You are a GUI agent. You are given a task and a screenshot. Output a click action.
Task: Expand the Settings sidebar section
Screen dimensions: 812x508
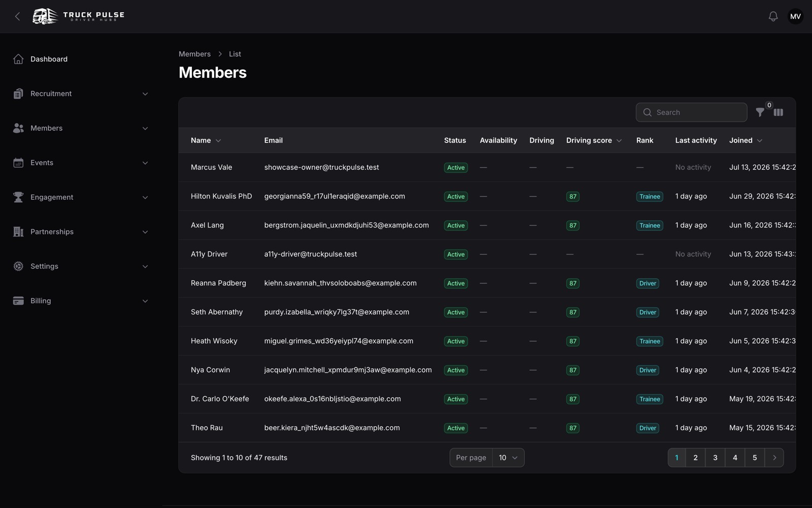(145, 266)
